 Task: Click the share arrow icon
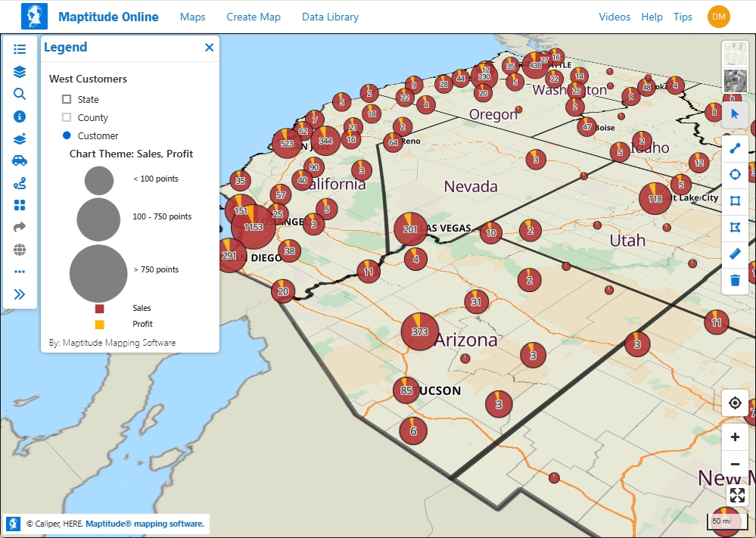pos(19,227)
